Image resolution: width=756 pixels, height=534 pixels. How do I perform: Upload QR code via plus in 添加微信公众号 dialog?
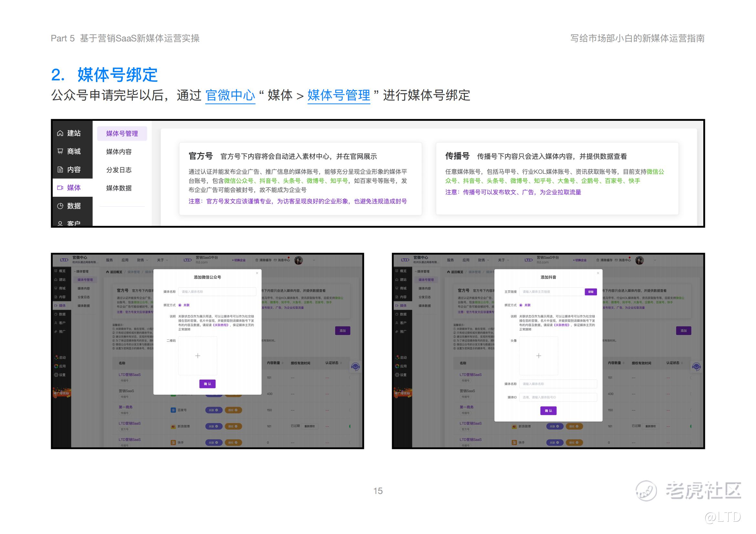coord(197,356)
